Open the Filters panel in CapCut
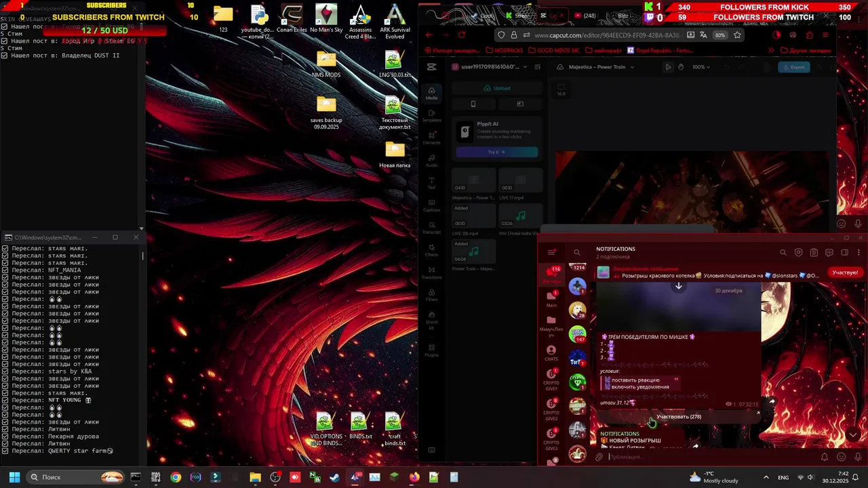This screenshot has height=488, width=868. tap(431, 295)
